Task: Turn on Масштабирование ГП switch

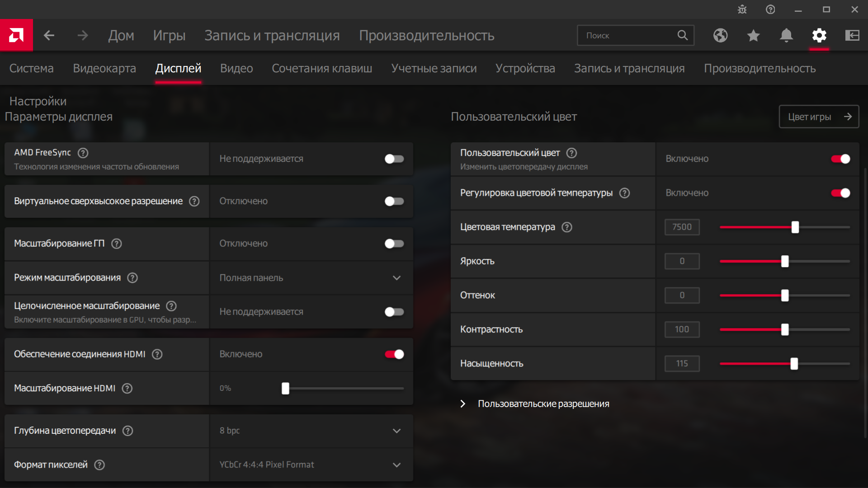Action: [394, 244]
